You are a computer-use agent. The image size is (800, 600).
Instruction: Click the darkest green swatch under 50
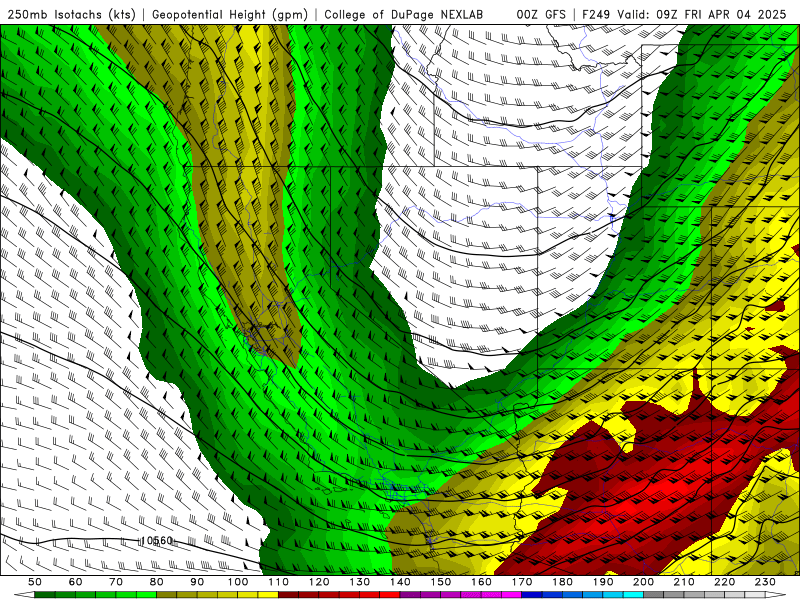point(45,595)
